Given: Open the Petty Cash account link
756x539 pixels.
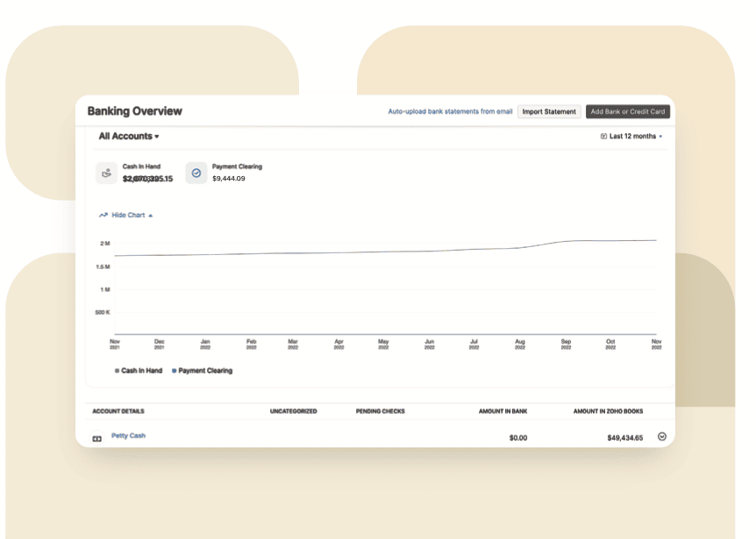Looking at the screenshot, I should 128,436.
